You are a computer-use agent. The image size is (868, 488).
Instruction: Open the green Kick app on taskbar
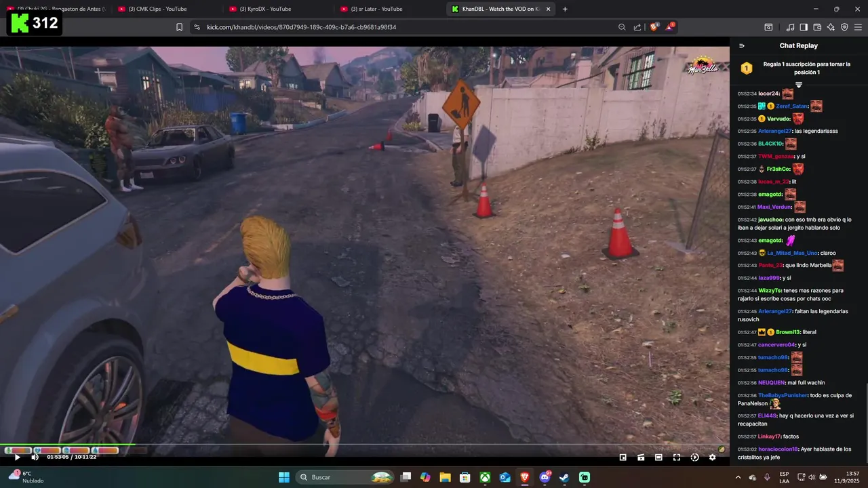pyautogui.click(x=585, y=477)
